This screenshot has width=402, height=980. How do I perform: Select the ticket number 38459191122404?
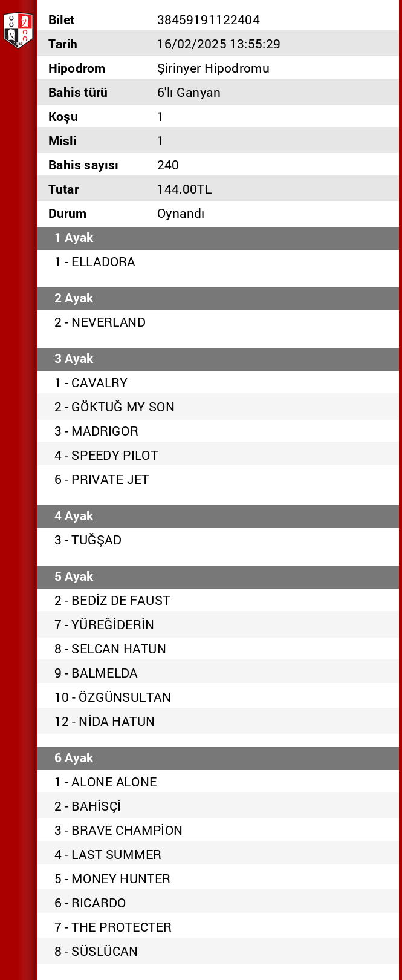point(208,20)
